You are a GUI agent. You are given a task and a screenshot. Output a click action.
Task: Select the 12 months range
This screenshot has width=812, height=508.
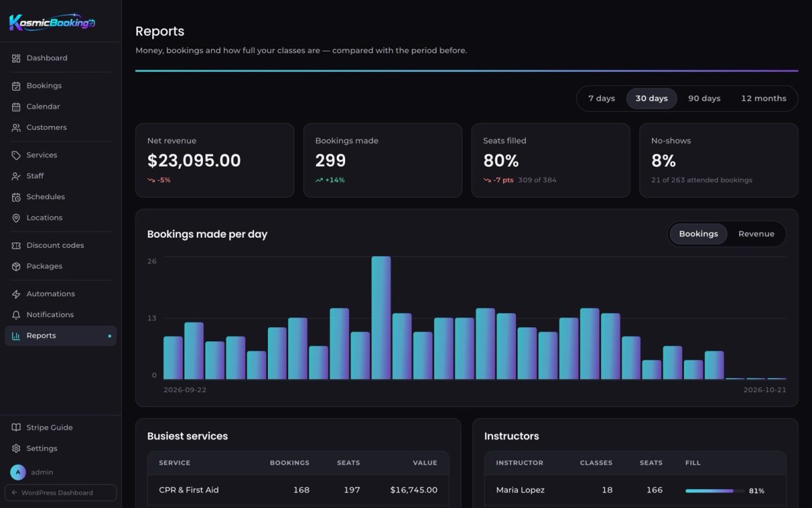click(763, 98)
